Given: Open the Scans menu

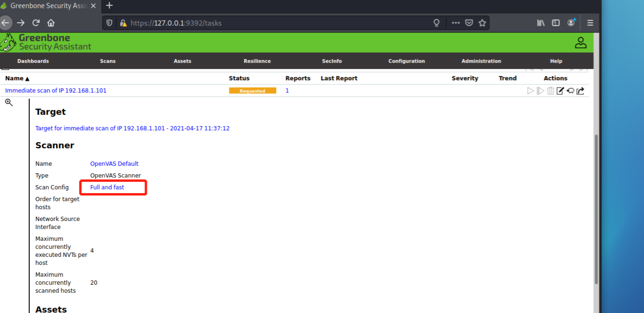Looking at the screenshot, I should [x=107, y=61].
